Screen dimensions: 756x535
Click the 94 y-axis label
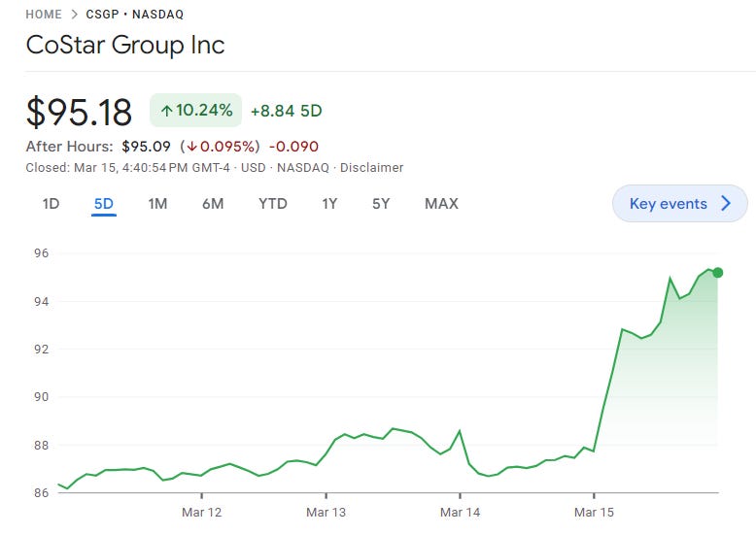[42, 302]
